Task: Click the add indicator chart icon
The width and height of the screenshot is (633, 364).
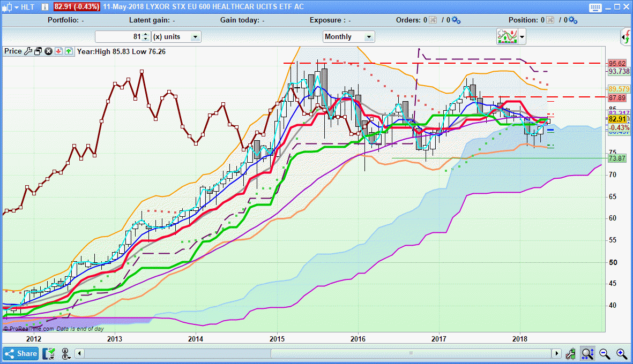Action: pos(507,37)
